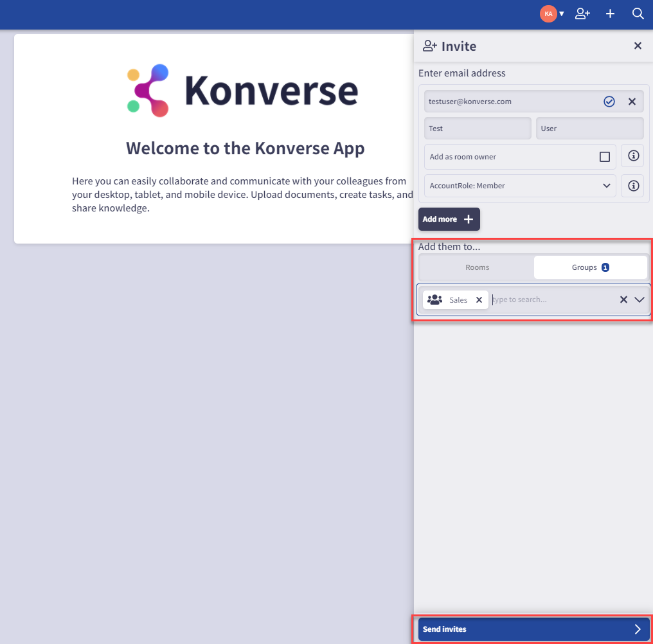
Task: Switch to the Rooms tab
Action: click(477, 267)
